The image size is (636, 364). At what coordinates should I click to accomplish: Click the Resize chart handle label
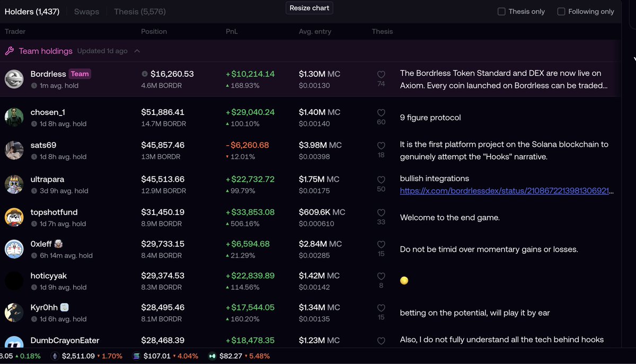tap(310, 8)
